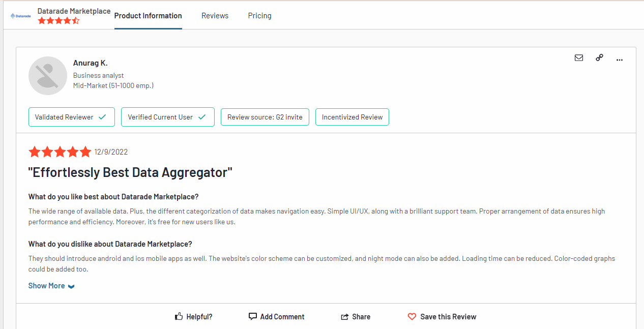644x329 pixels.
Task: Expand review with Show More
Action: (51, 286)
